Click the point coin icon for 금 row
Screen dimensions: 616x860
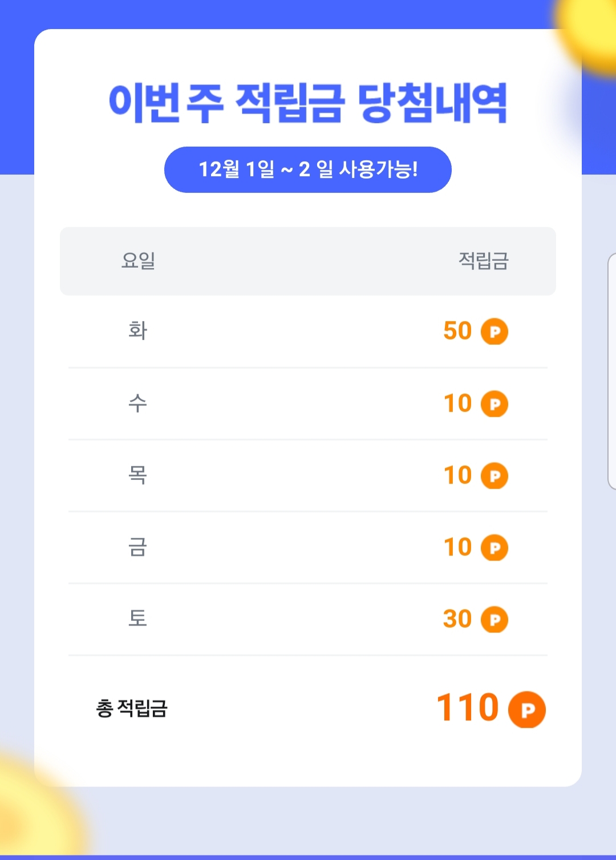click(495, 548)
